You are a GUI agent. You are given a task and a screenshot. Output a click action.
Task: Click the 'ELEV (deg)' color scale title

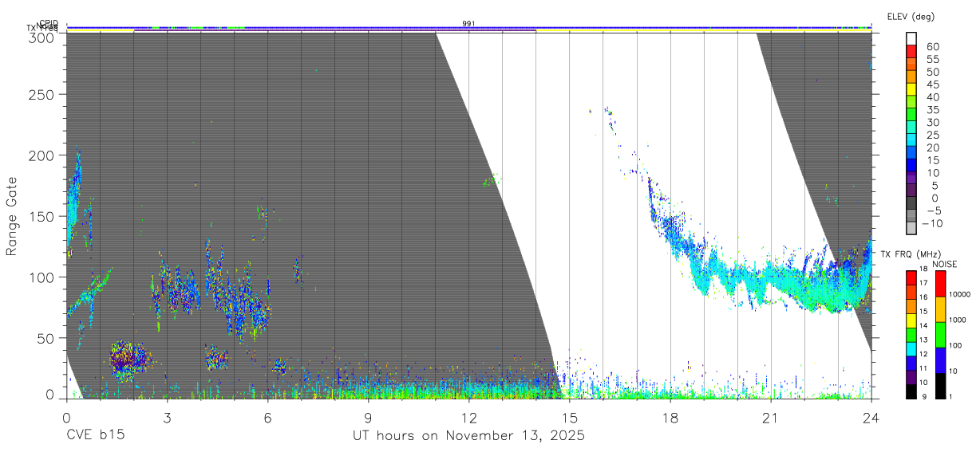[x=911, y=16]
